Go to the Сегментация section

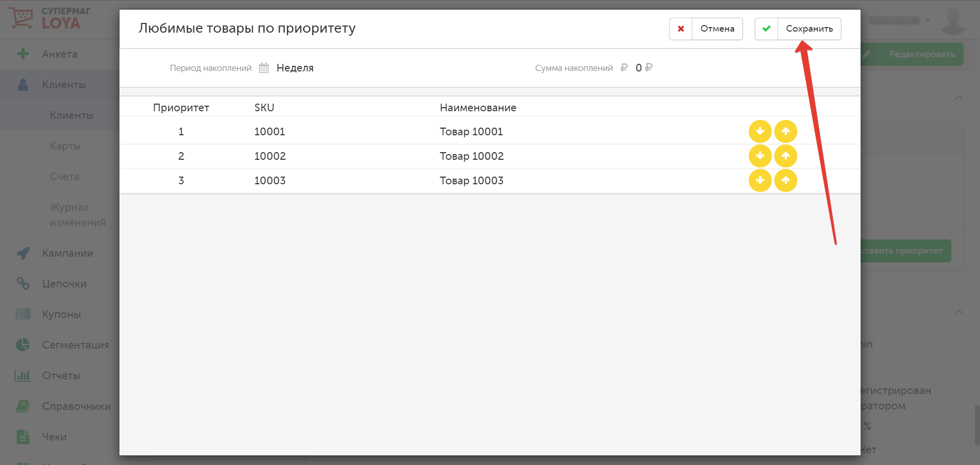click(x=76, y=345)
